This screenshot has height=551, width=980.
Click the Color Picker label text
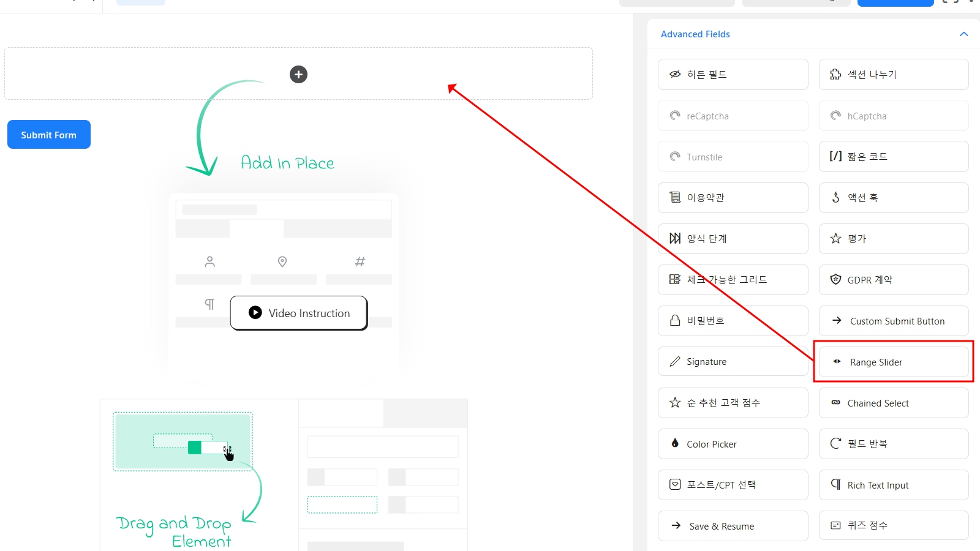[x=712, y=444]
